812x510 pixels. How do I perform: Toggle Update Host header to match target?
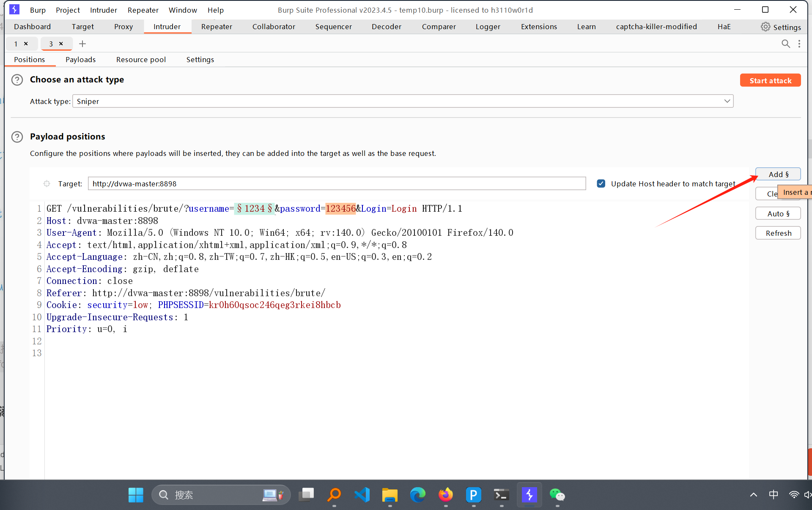pos(601,183)
